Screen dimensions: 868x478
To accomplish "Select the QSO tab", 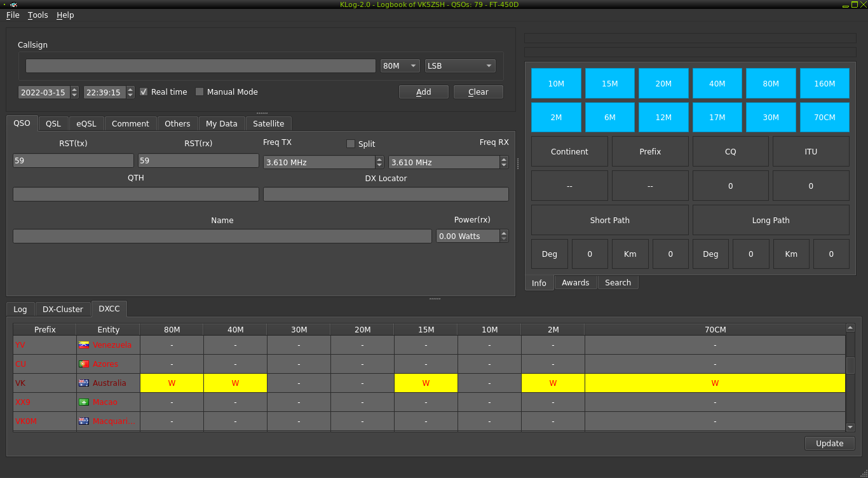I will click(22, 123).
